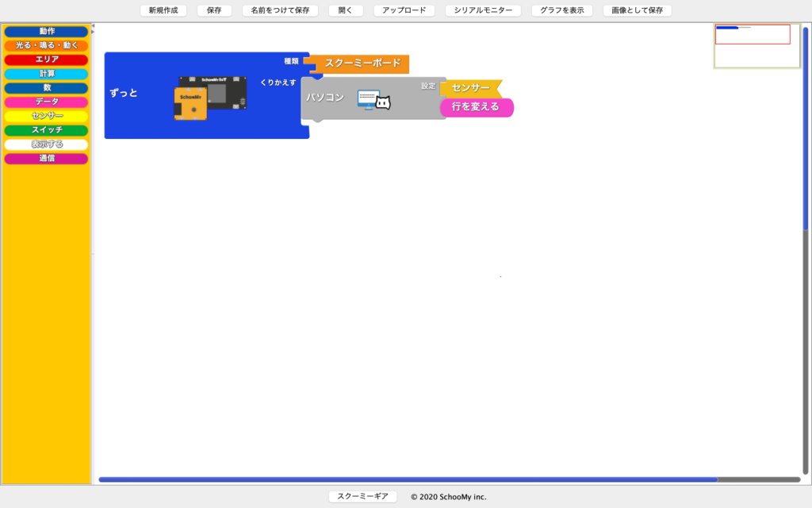
Task: Click グラフを表示 button
Action: [562, 10]
